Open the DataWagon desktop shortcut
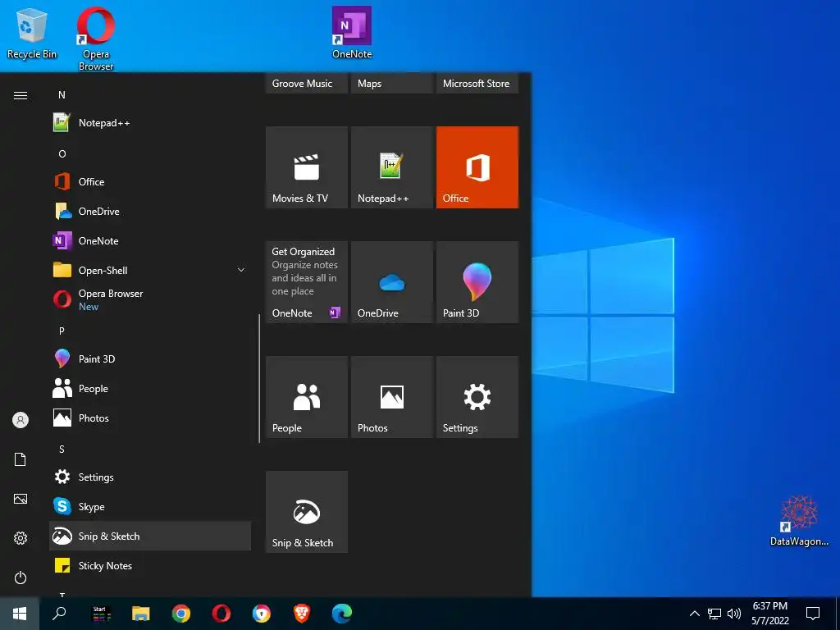This screenshot has width=840, height=630. pyautogui.click(x=799, y=521)
